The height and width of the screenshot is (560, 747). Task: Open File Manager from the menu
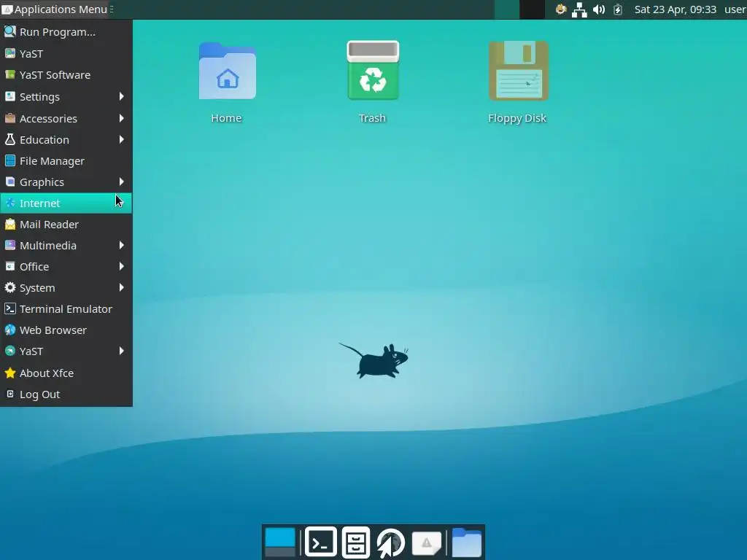point(66,161)
